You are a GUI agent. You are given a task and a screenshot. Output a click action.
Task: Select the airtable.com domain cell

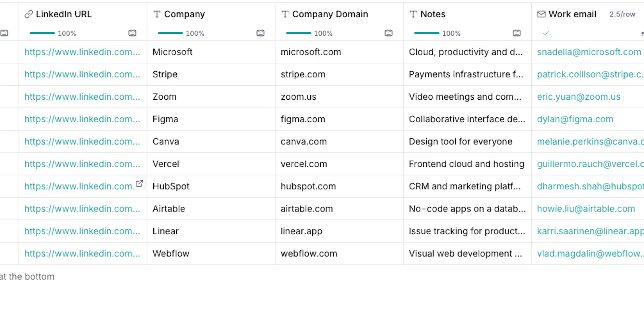tap(339, 209)
